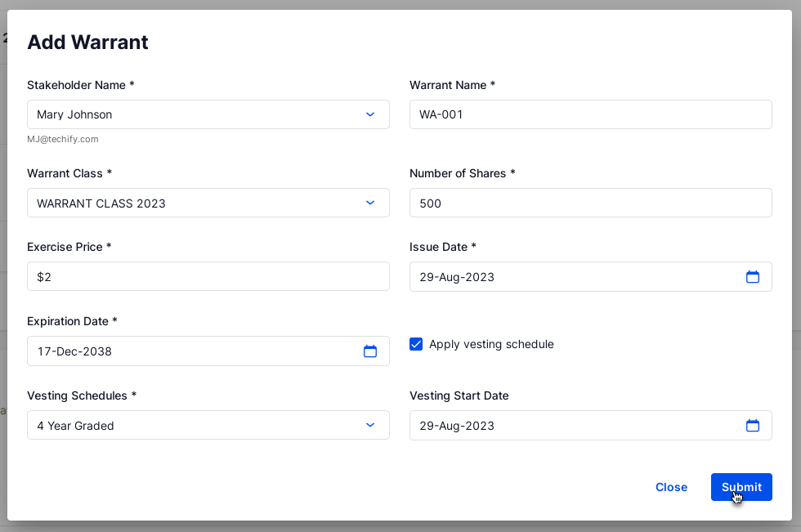Image resolution: width=801 pixels, height=532 pixels.
Task: Click the Issue Date text 29-Aug-2023
Action: click(457, 277)
